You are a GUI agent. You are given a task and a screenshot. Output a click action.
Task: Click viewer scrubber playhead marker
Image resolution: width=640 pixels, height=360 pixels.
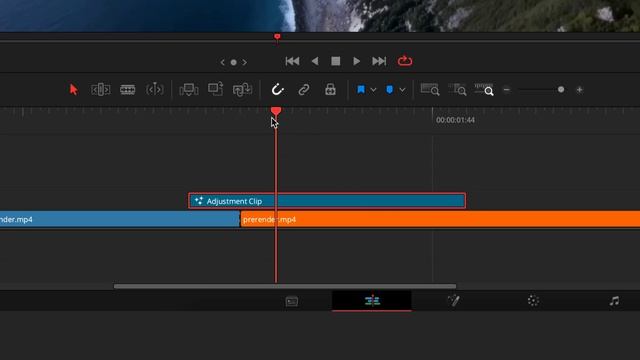pyautogui.click(x=277, y=37)
